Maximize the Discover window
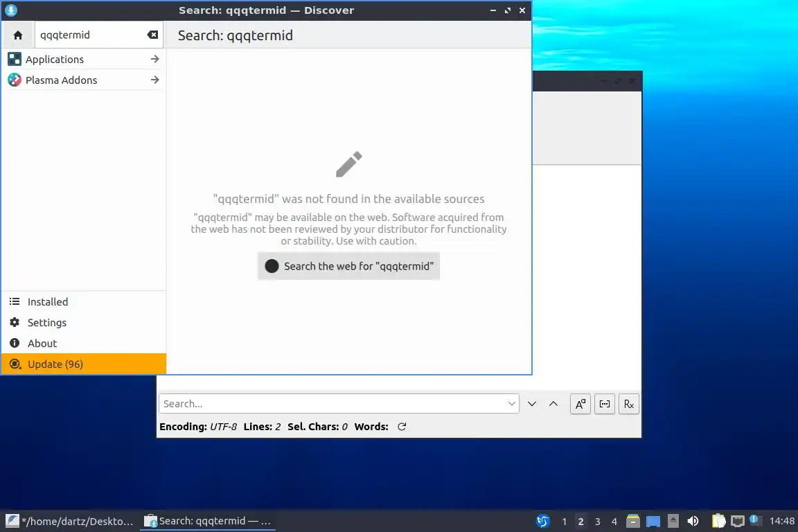The image size is (798, 532). 507,10
